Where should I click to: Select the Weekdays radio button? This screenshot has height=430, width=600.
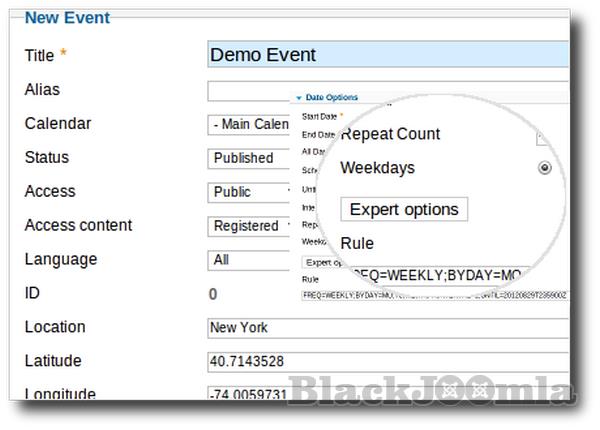[x=544, y=168]
